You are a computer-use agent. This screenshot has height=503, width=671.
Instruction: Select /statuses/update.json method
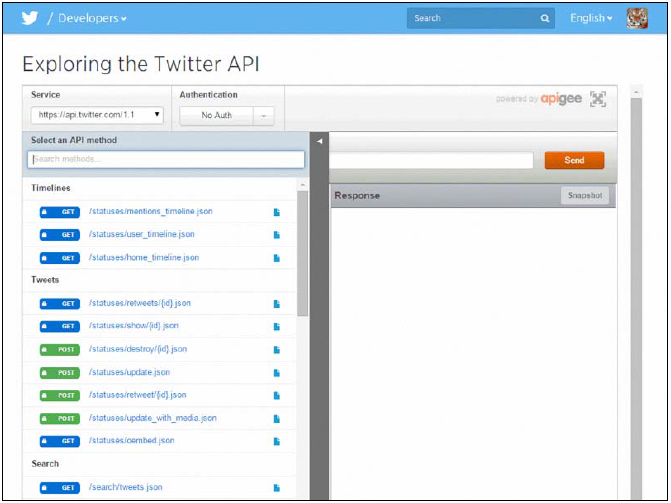[129, 372]
